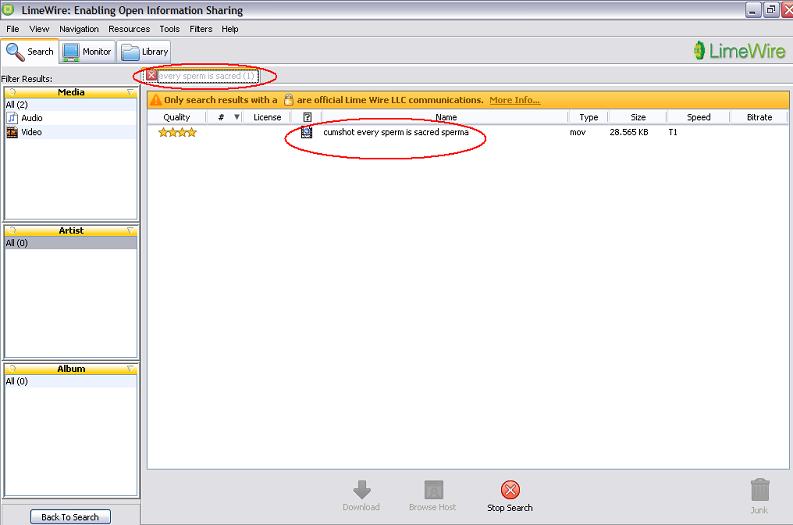Sort results by Size column
This screenshot has width=793, height=525.
(638, 117)
